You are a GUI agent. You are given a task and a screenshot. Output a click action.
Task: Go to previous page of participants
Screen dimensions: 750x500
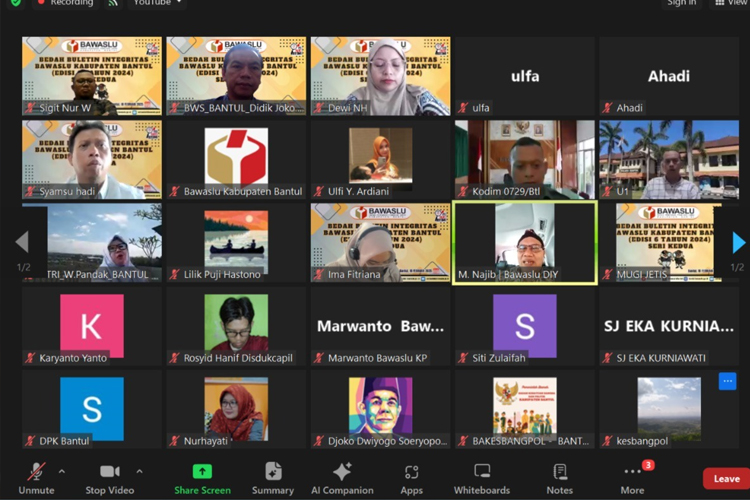(21, 242)
